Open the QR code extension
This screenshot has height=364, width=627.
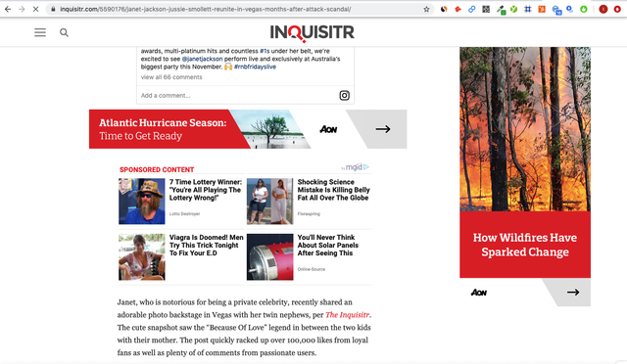click(486, 9)
